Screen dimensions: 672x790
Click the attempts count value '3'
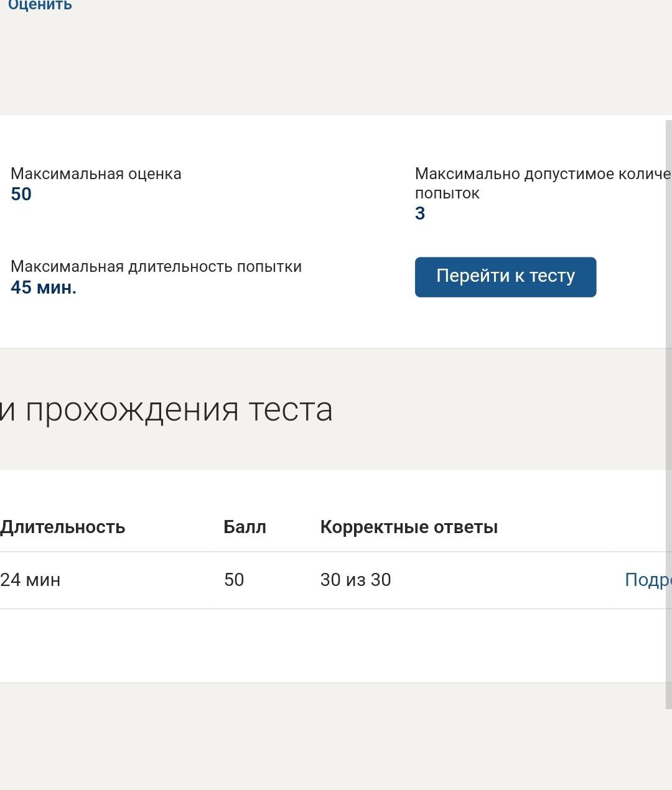pyautogui.click(x=420, y=213)
